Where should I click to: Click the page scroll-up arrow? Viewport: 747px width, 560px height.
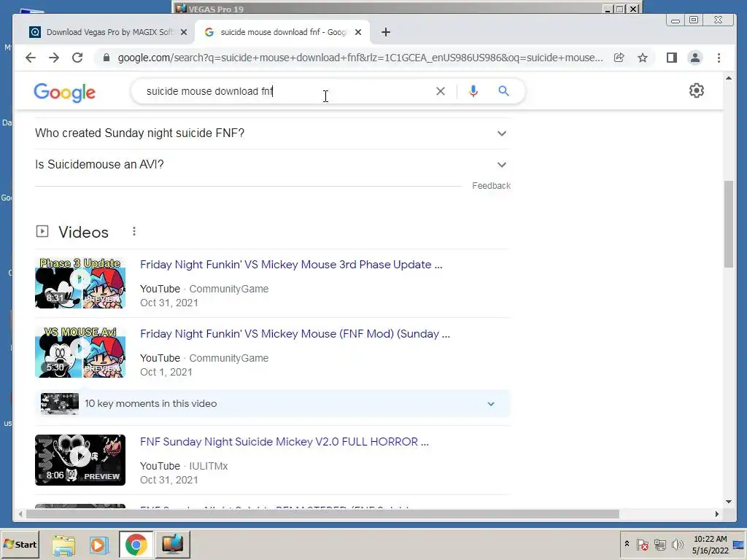tap(729, 77)
